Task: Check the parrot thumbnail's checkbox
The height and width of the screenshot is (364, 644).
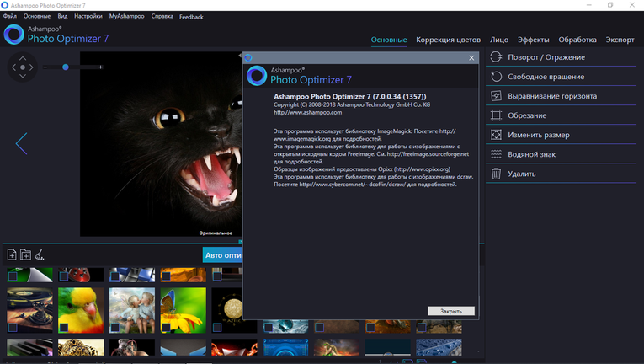Action: coord(64,328)
